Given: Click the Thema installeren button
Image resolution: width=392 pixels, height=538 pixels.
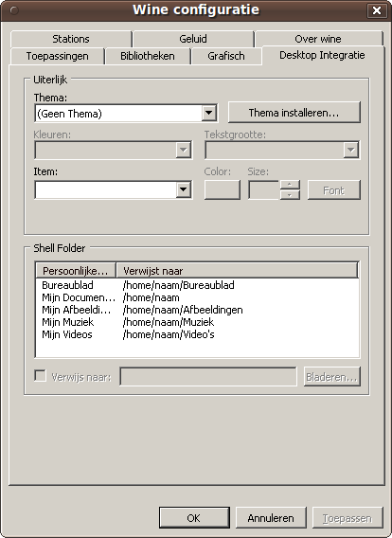Looking at the screenshot, I should [x=294, y=113].
